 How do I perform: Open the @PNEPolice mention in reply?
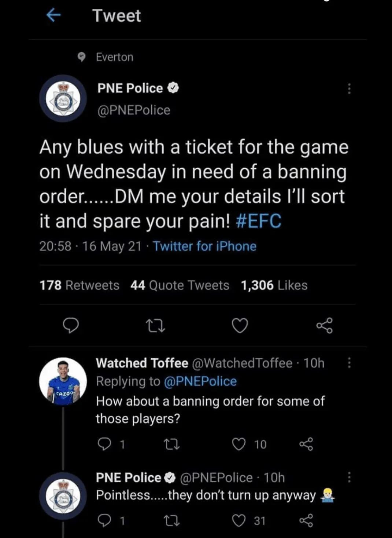point(200,381)
